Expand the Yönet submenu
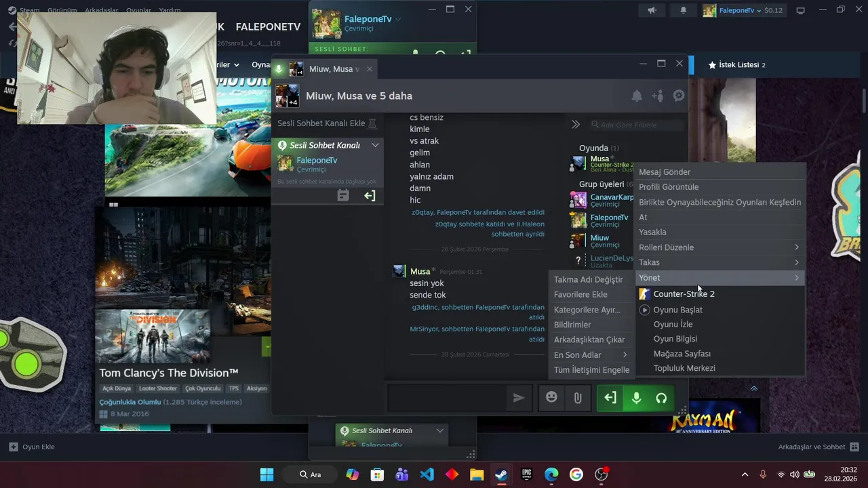This screenshot has width=868, height=488. click(x=719, y=277)
